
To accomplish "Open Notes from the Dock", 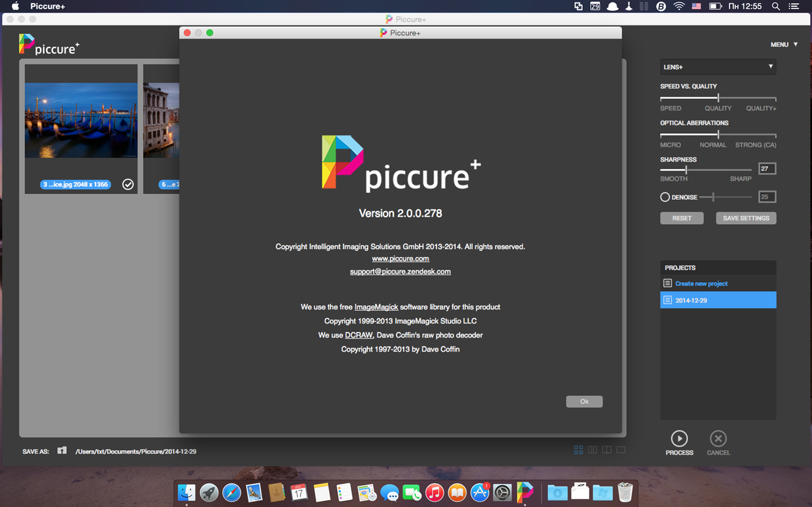I will pyautogui.click(x=322, y=493).
